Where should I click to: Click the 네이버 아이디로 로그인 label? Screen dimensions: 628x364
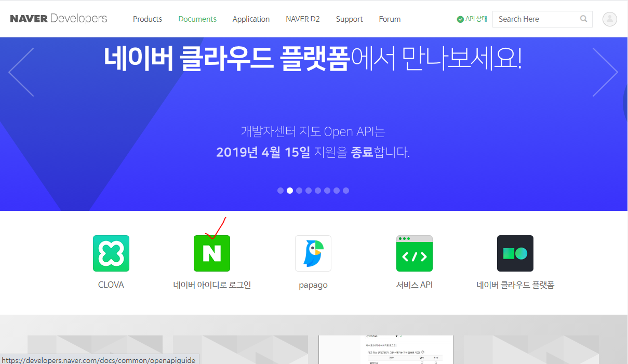click(x=212, y=285)
